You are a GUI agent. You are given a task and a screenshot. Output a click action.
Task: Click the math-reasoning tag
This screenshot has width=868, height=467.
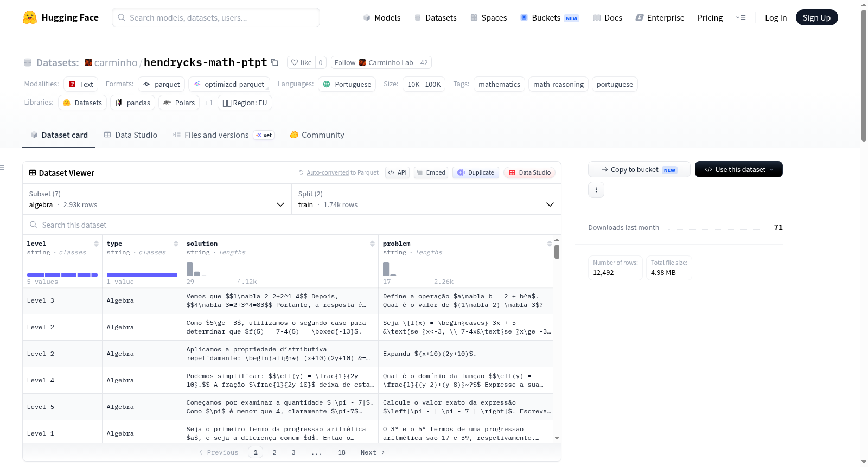coord(558,84)
